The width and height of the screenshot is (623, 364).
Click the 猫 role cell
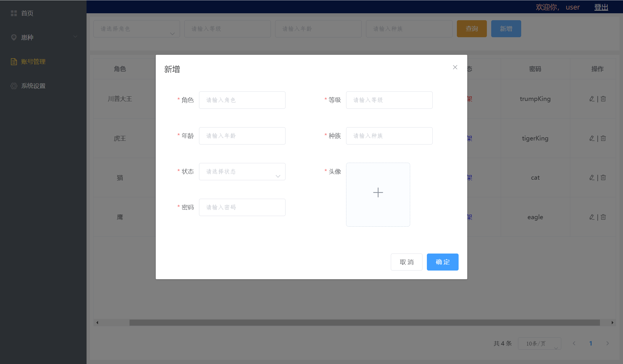click(120, 178)
